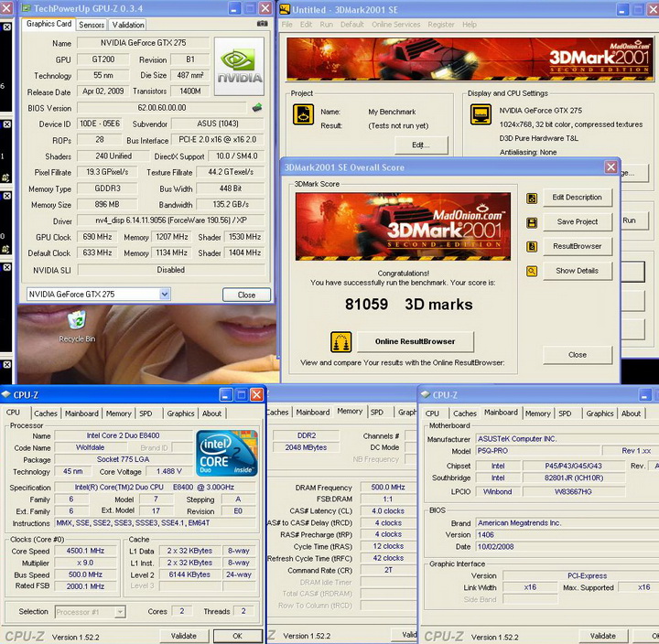Click Validate in the right CPU-Z window
Image resolution: width=659 pixels, height=644 pixels.
point(602,636)
